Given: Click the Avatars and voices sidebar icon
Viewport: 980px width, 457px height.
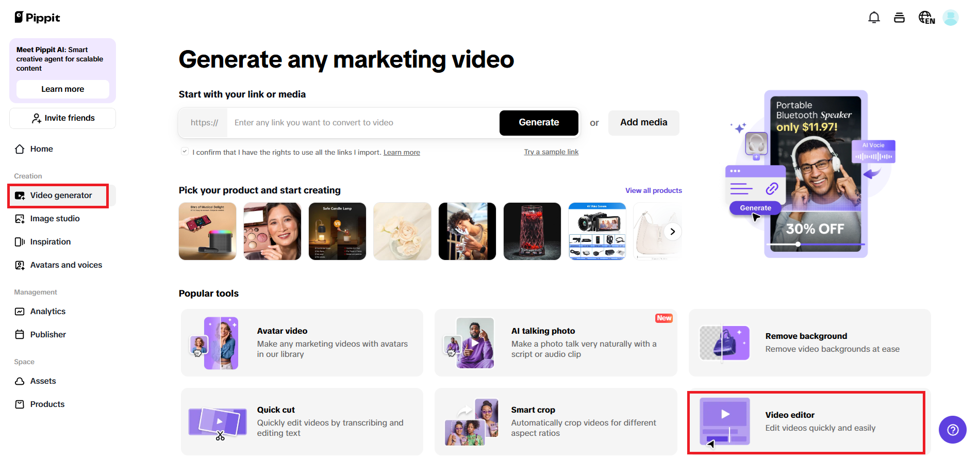Looking at the screenshot, I should 20,265.
